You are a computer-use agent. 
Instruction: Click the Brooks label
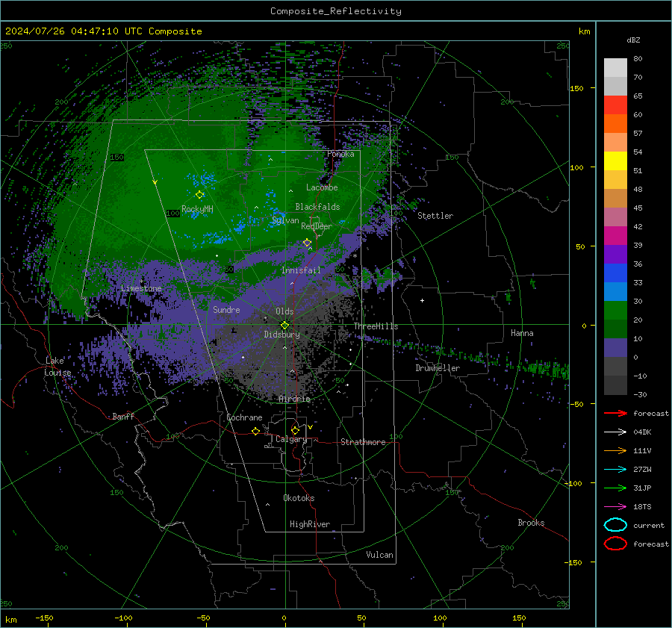point(531,523)
